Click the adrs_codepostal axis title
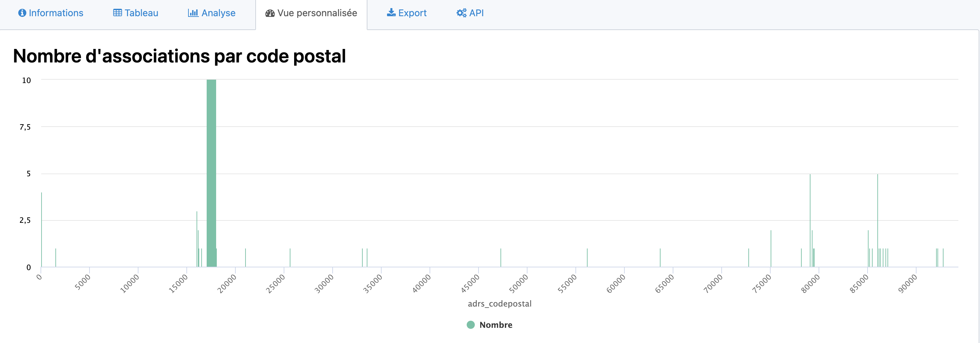This screenshot has width=980, height=343. pyautogui.click(x=499, y=304)
